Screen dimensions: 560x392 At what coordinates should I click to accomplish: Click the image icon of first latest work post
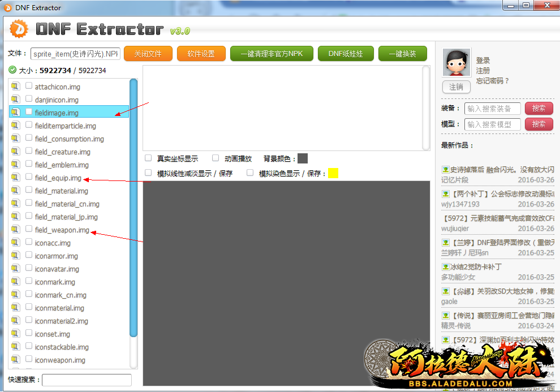(x=446, y=169)
